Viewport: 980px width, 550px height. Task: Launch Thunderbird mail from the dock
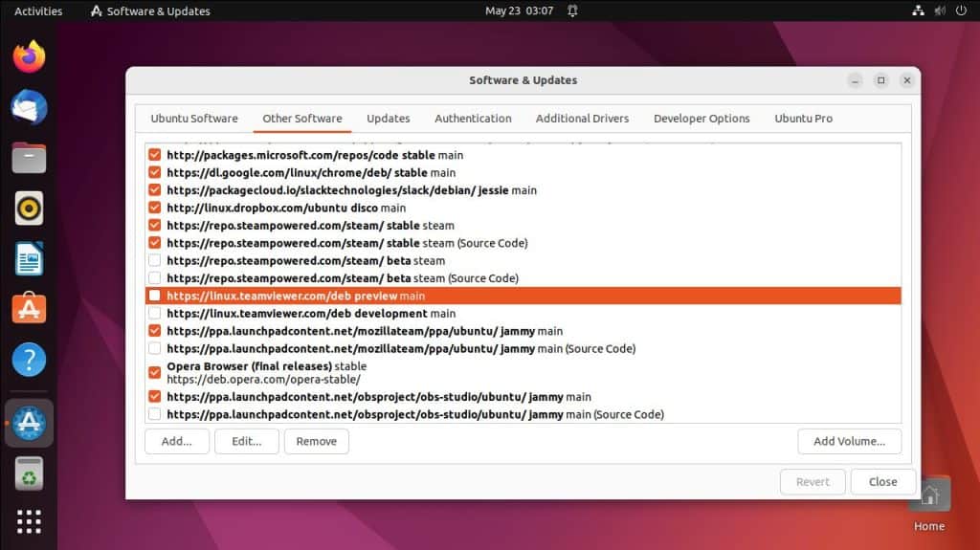coord(29,106)
